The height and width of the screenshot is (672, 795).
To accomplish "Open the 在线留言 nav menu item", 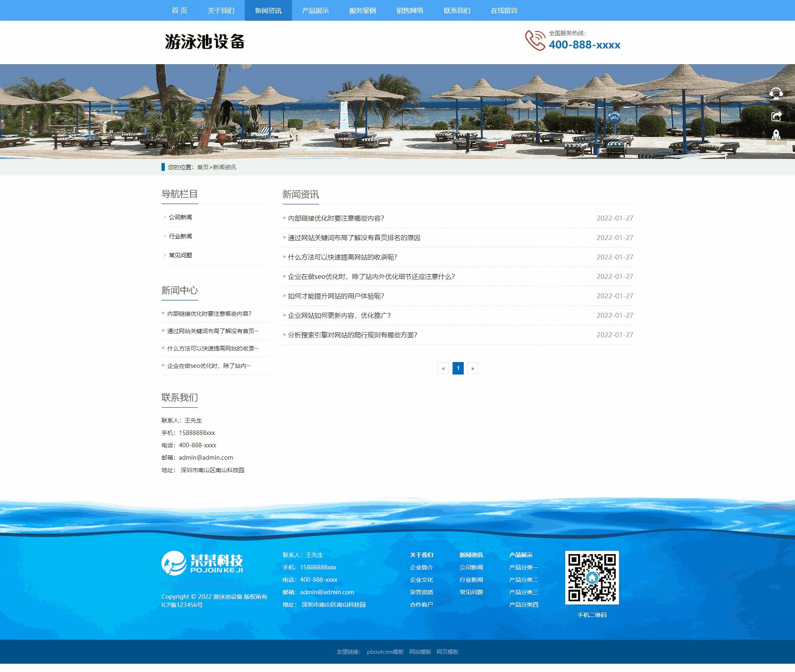I will point(504,10).
